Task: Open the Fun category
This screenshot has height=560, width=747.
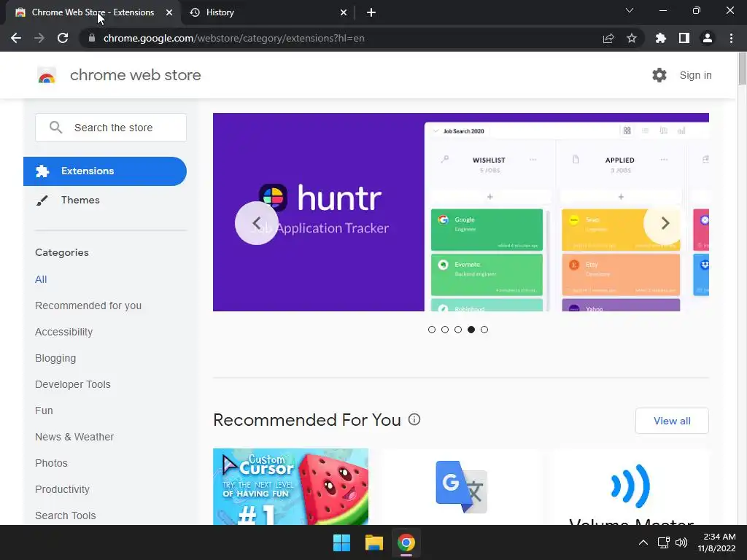Action: (44, 411)
